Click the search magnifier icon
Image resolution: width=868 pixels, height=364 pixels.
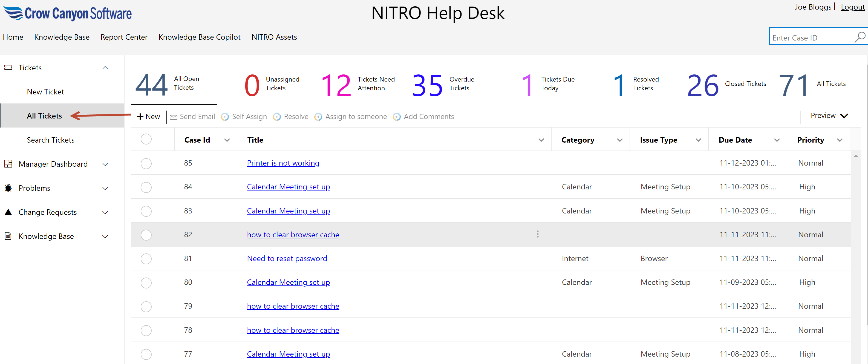click(859, 37)
